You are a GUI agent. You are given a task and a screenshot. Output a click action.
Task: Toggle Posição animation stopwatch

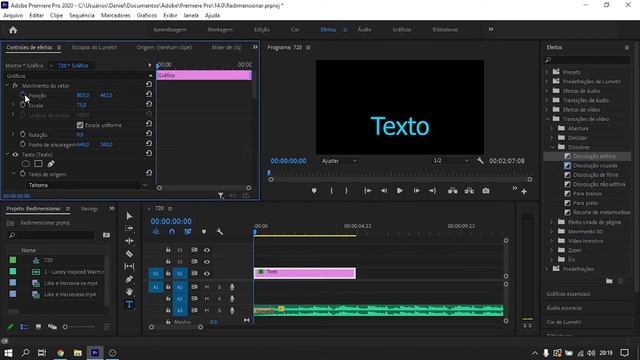point(22,95)
